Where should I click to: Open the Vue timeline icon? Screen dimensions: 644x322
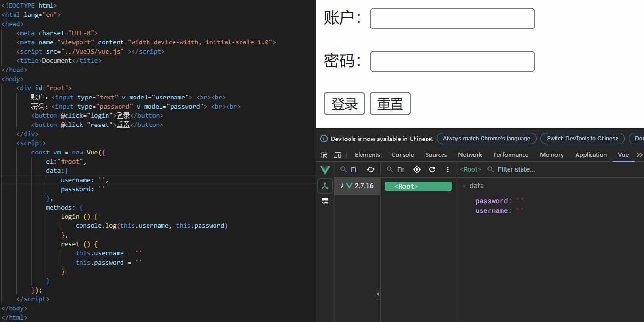tap(325, 201)
